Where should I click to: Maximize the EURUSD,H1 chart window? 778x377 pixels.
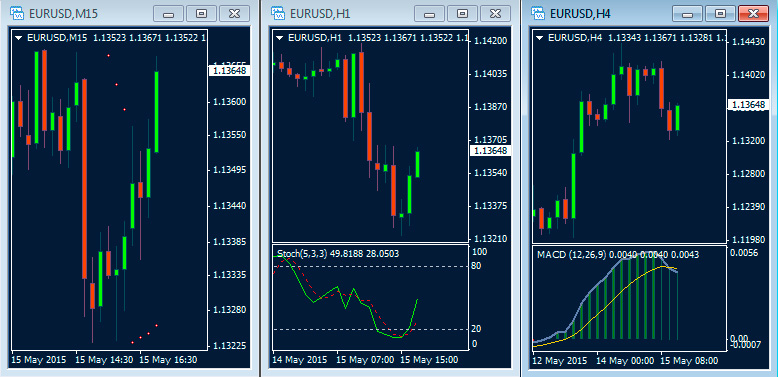tap(462, 14)
